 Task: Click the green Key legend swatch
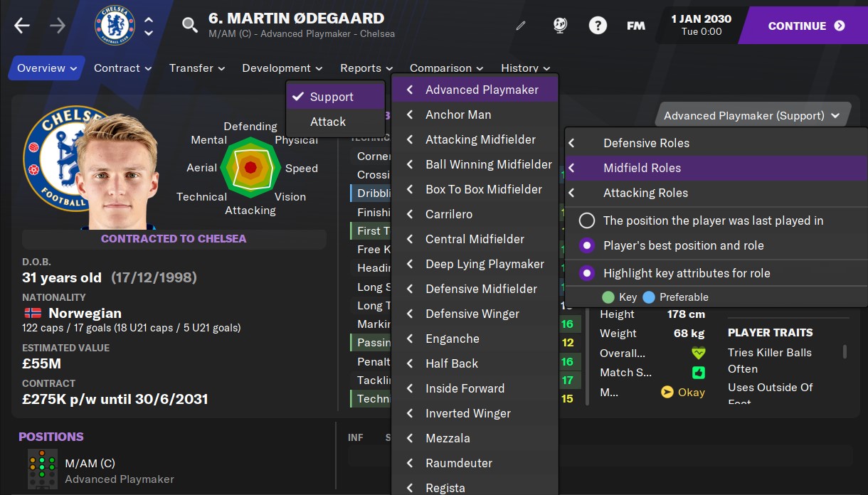[607, 296]
